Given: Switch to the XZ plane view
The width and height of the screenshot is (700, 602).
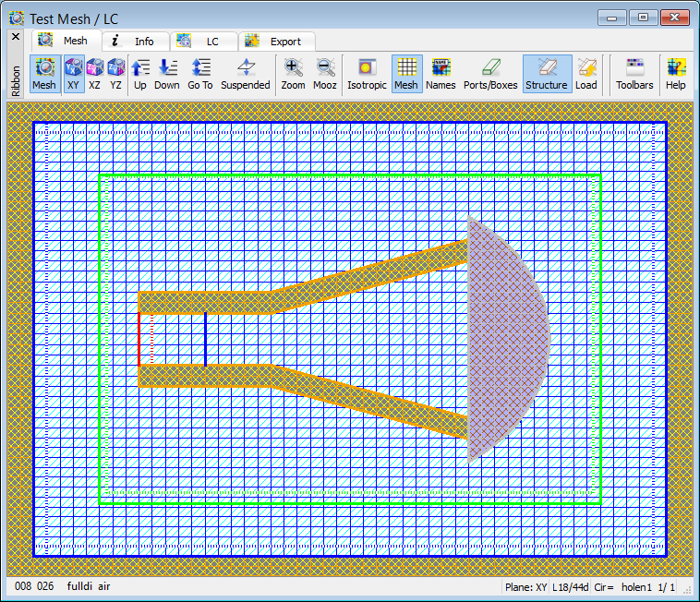Looking at the screenshot, I should pos(95,73).
